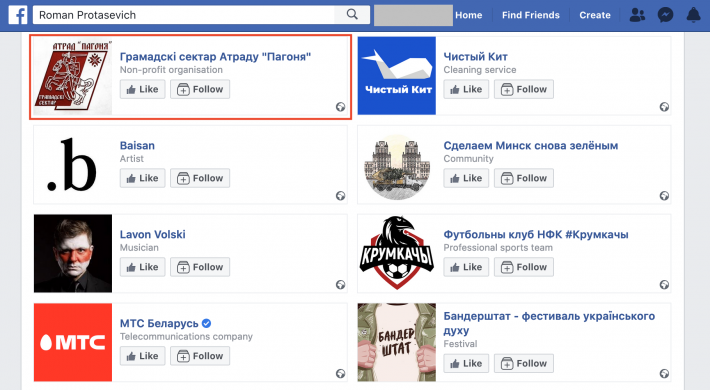Open the Lavon Volski page link
Viewport: 710px width, 390px height.
click(153, 234)
